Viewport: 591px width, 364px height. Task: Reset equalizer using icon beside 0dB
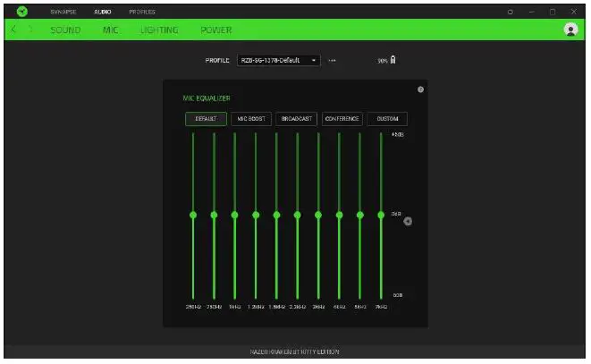408,222
